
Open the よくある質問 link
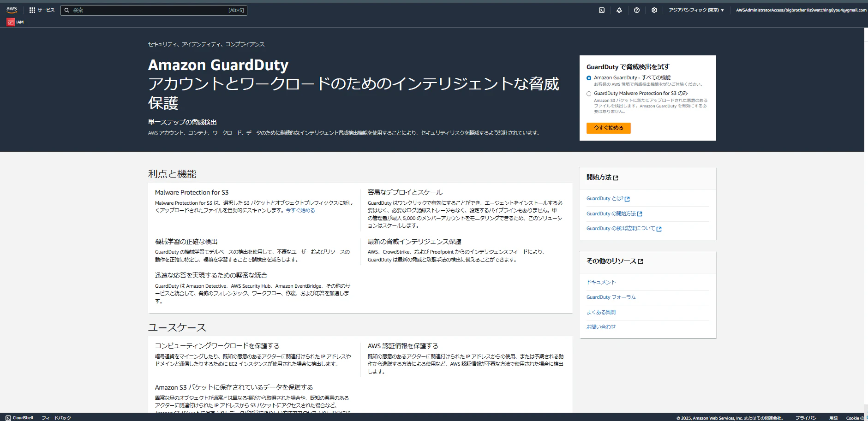tap(601, 312)
